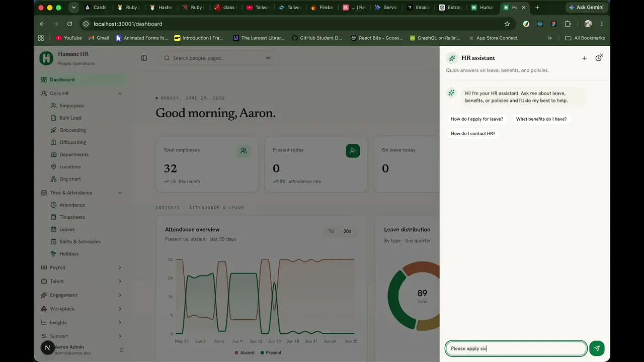Click the Total employees people icon
The height and width of the screenshot is (362, 644).
pyautogui.click(x=244, y=151)
